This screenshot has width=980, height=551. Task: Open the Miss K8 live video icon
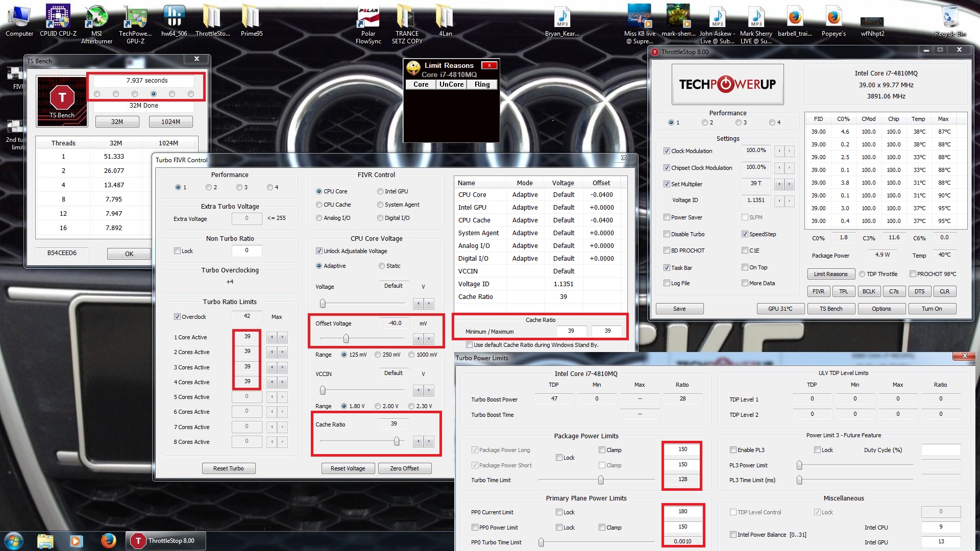[x=640, y=24]
